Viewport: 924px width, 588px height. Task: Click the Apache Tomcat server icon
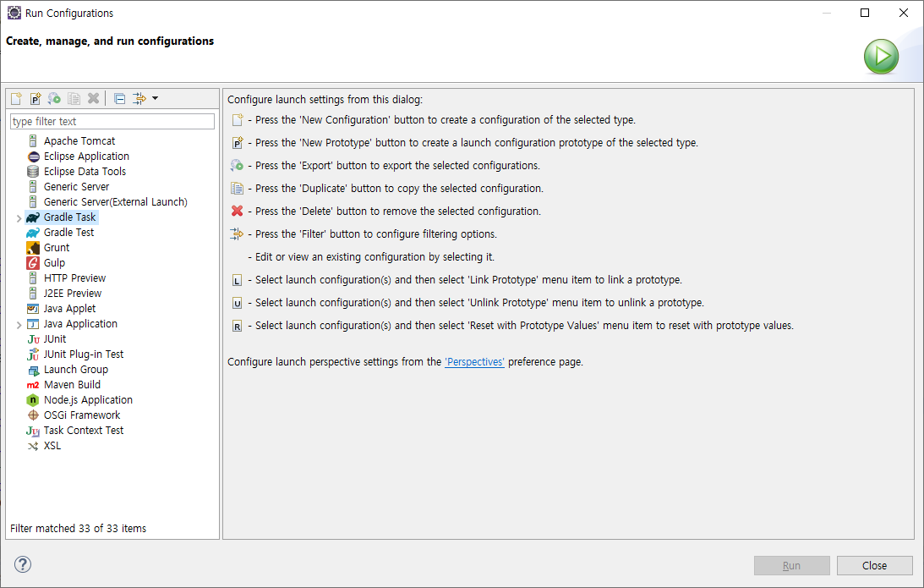click(33, 141)
